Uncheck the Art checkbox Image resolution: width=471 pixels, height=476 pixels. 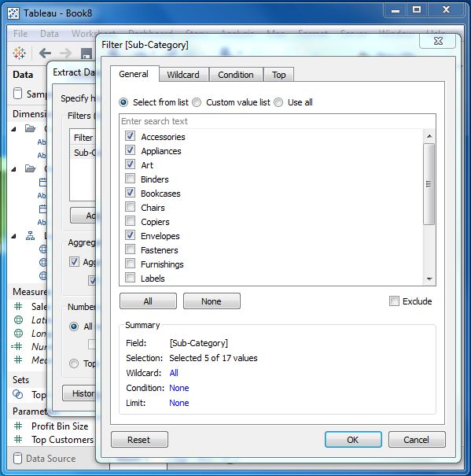click(x=131, y=164)
